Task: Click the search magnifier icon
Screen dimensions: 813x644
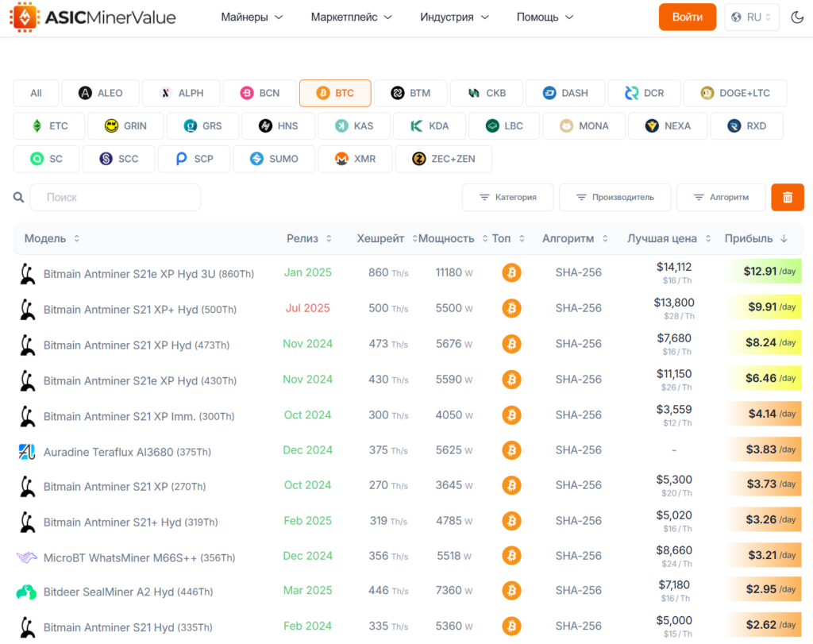Action: 18,197
